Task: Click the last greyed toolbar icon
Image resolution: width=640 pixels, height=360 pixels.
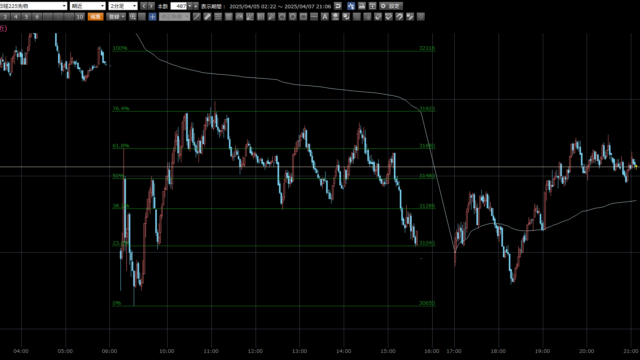Action: coord(421,17)
